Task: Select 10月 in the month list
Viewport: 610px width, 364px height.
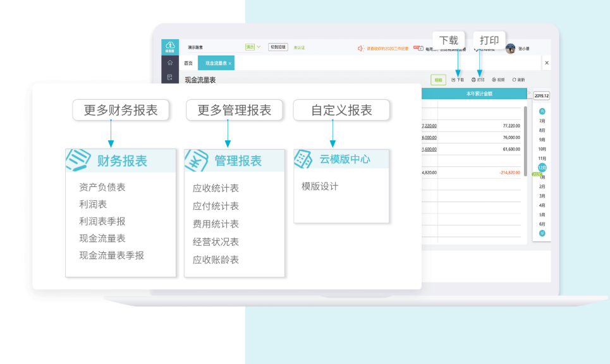Action: (542, 149)
